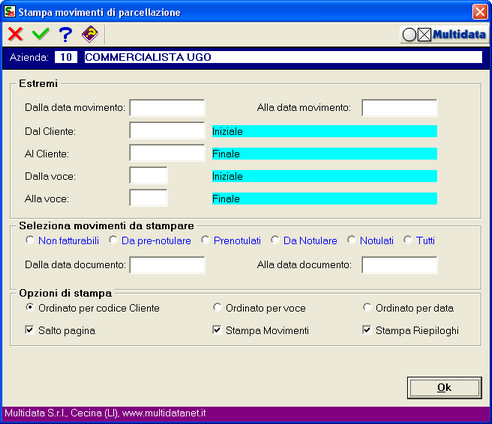The image size is (492, 424).
Task: Click the Ok button
Action: pyautogui.click(x=444, y=388)
